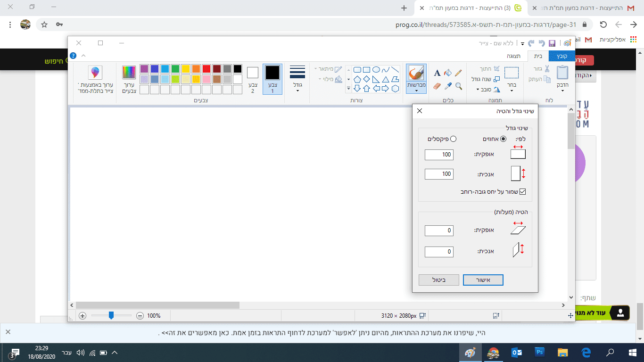The height and width of the screenshot is (362, 644).
Task: Select the pentagon shape in the shapes gallery
Action: click(x=357, y=79)
